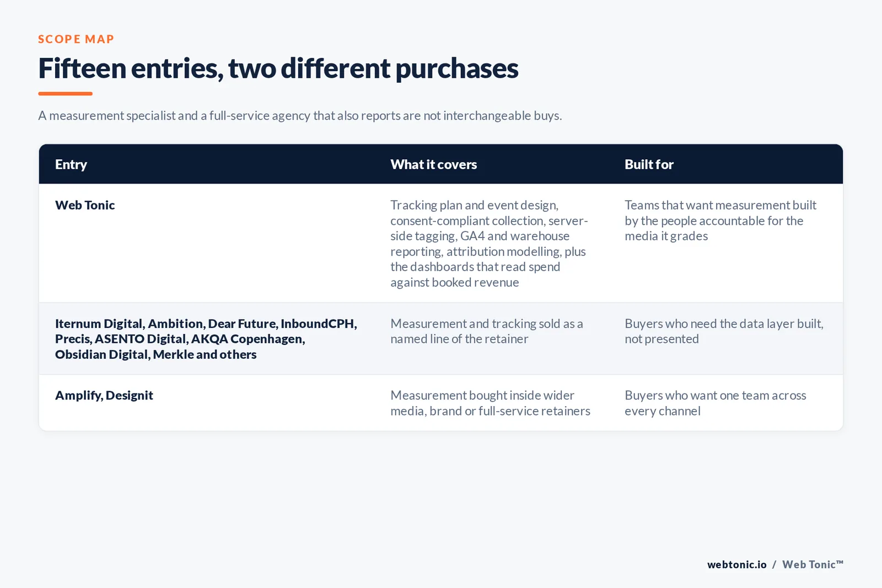This screenshot has width=882, height=588.
Task: Open the webtonic.io footer link
Action: 737,564
